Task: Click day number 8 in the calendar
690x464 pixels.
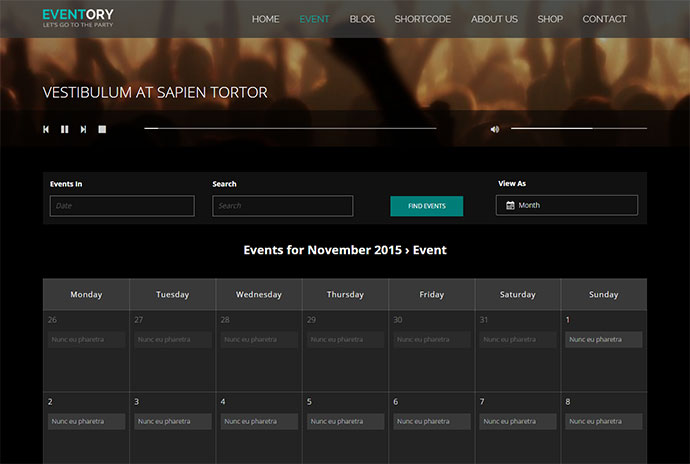Action: [568, 401]
